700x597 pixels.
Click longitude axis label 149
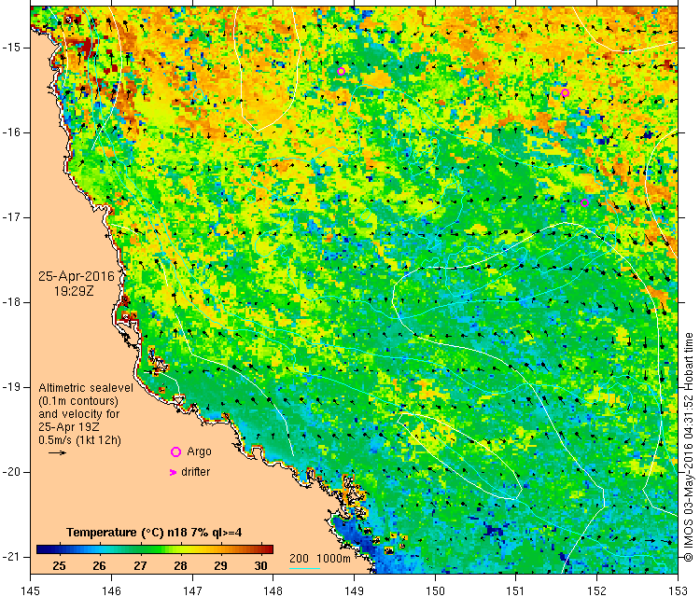(354, 590)
